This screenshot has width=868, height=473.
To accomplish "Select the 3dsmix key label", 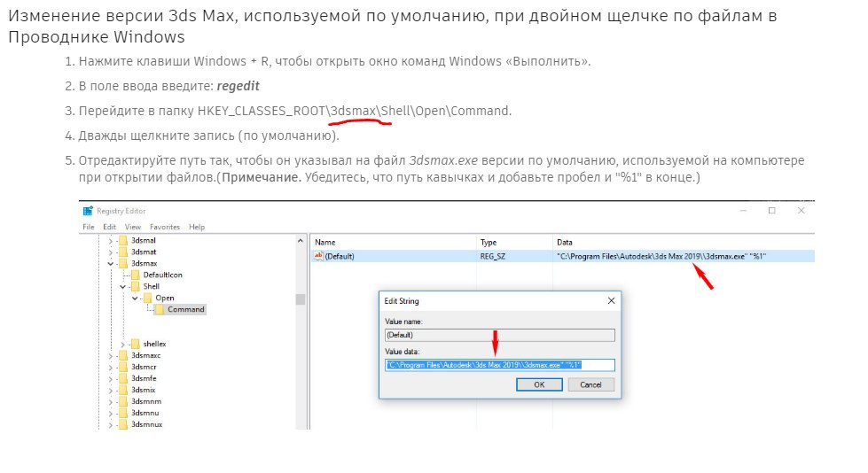I will coord(144,390).
